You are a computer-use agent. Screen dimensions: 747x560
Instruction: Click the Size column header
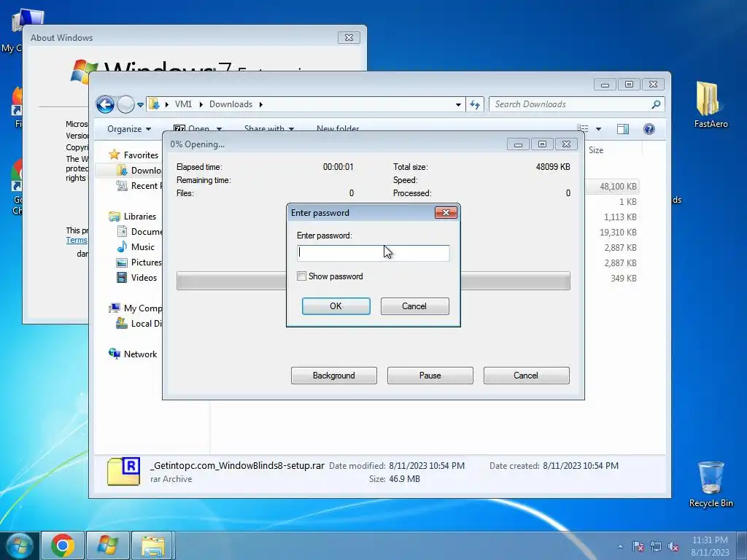[596, 150]
